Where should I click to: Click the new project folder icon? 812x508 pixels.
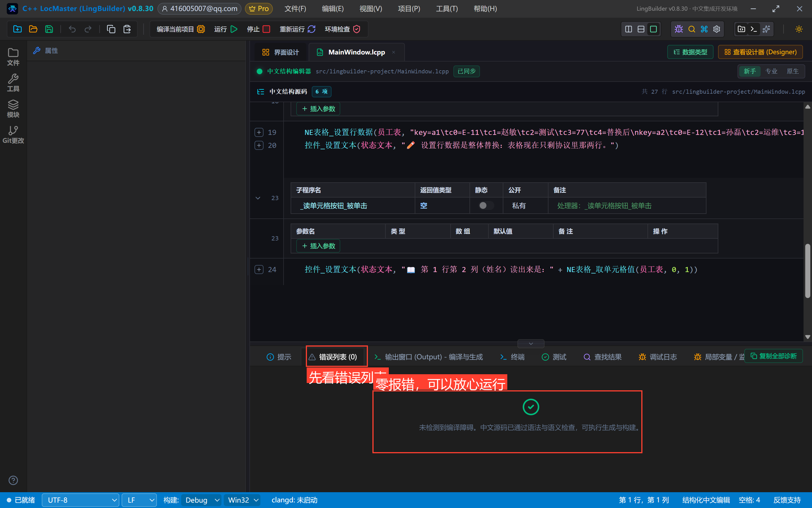17,29
